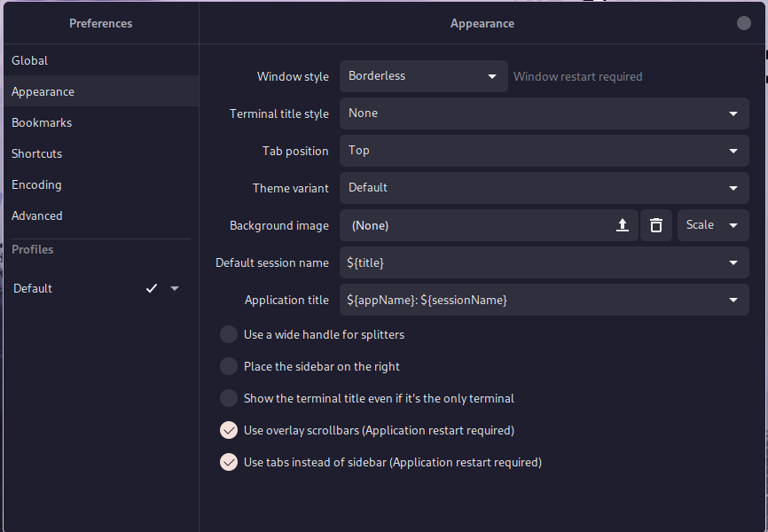The image size is (768, 532).
Task: Click the checkmark icon beside Default profile
Action: click(152, 288)
